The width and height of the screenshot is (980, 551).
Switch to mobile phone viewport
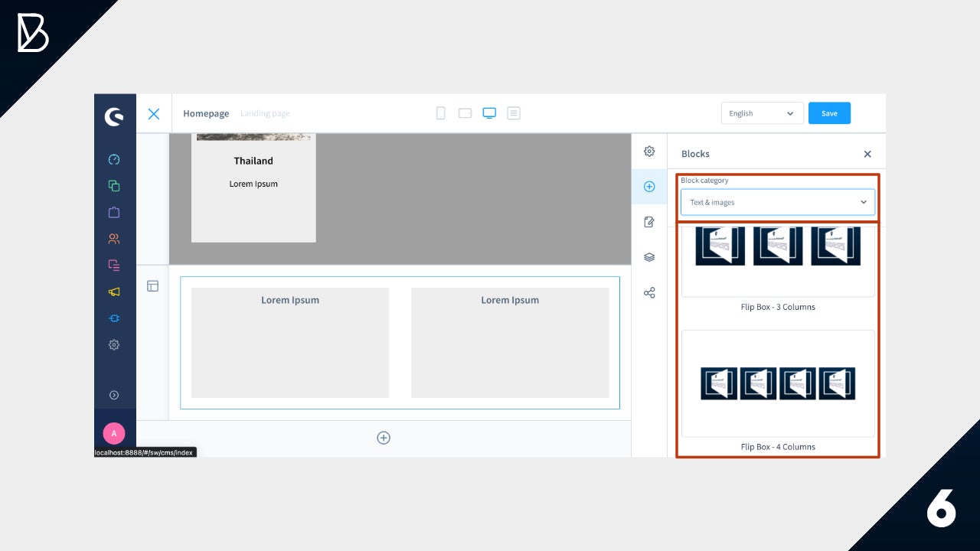click(x=441, y=113)
